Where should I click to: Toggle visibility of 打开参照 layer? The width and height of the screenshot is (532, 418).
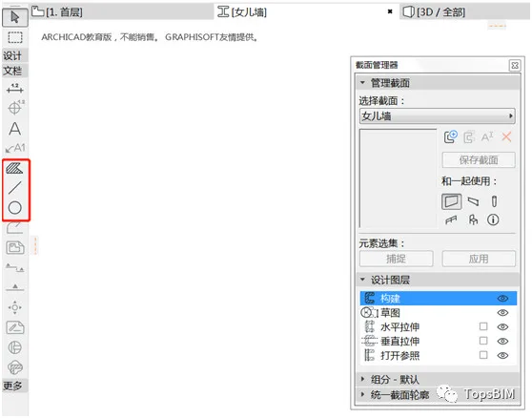pos(502,356)
